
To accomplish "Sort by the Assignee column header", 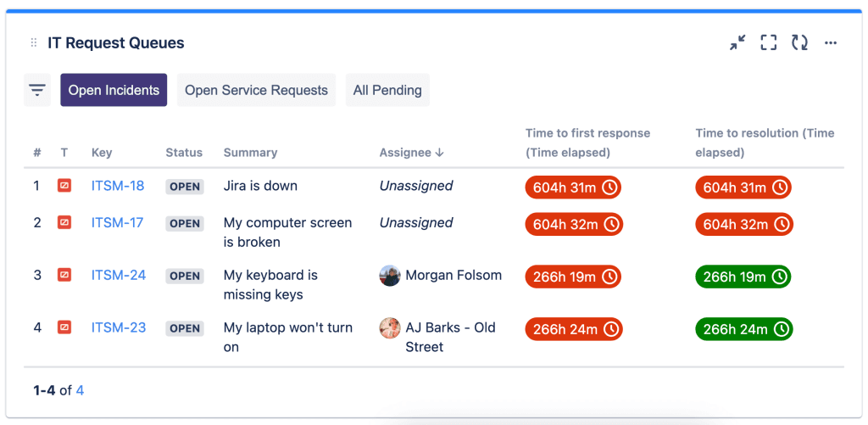I will tap(411, 153).
